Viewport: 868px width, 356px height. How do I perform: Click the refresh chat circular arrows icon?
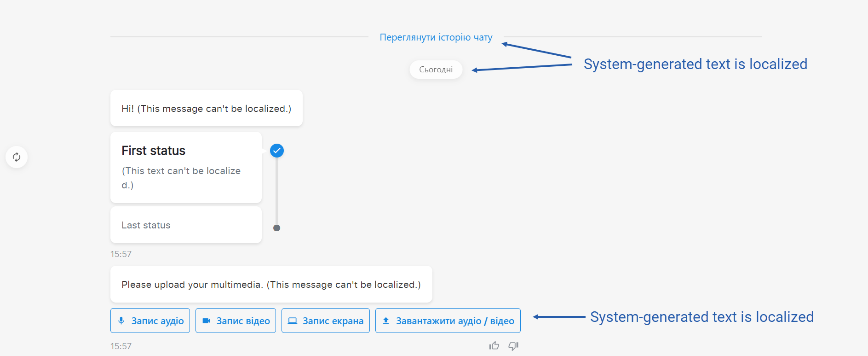point(17,157)
